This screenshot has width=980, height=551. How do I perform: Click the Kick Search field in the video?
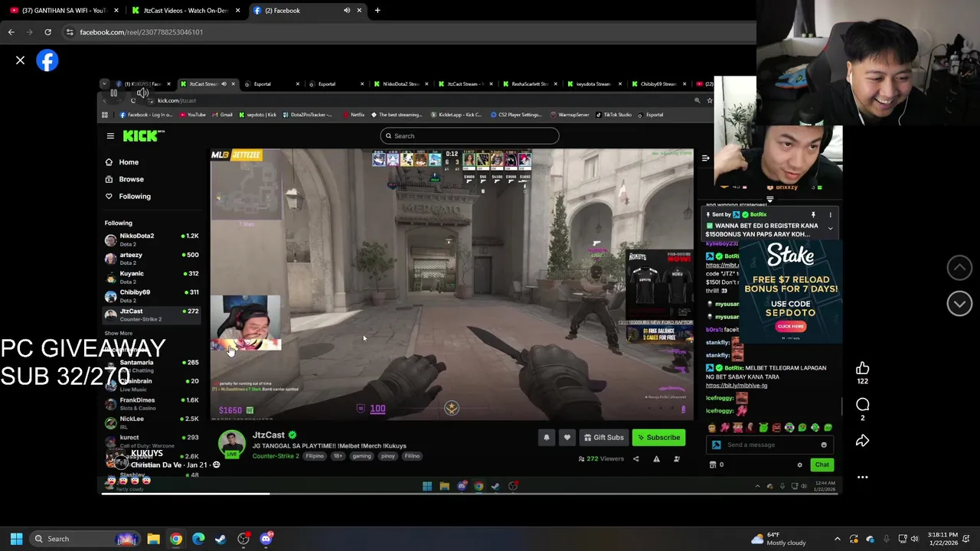(469, 136)
